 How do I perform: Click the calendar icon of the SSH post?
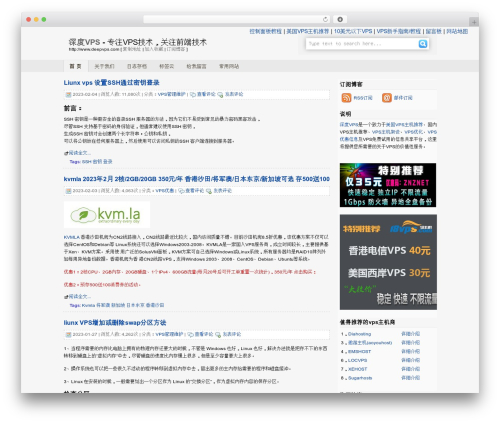[68, 95]
